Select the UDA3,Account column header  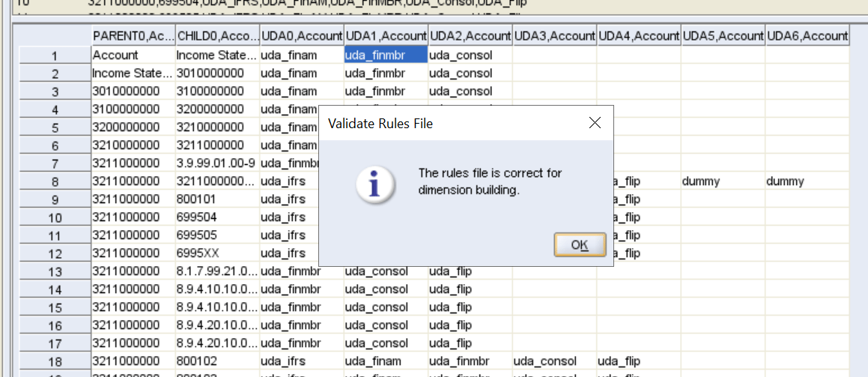coord(554,36)
